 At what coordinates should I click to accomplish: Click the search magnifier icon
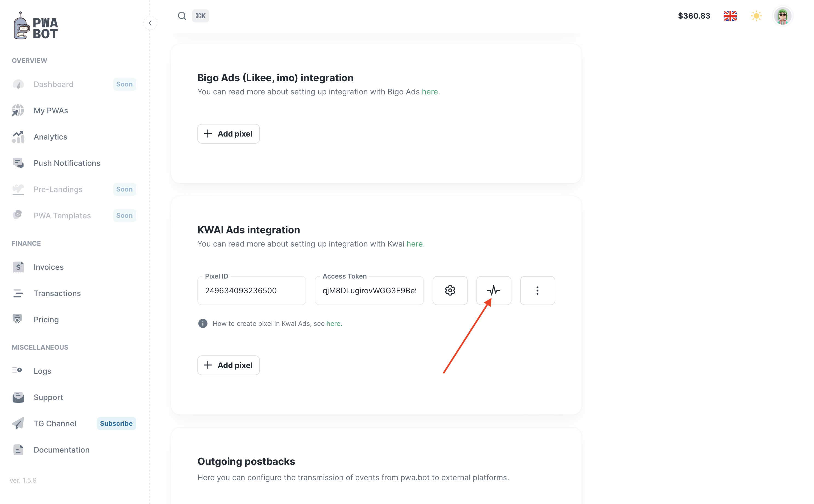[182, 16]
